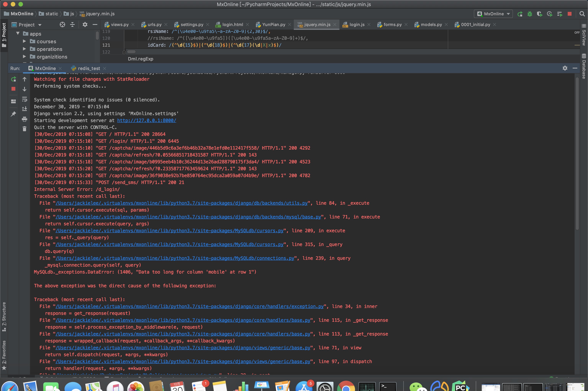The image size is (588, 391).
Task: Jump down the stack trace arrow
Action: 25,89
